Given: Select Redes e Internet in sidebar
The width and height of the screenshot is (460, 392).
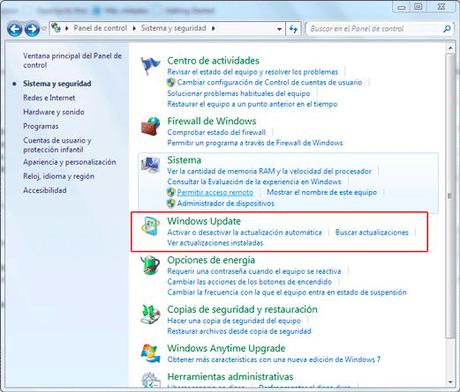Looking at the screenshot, I should [x=49, y=98].
